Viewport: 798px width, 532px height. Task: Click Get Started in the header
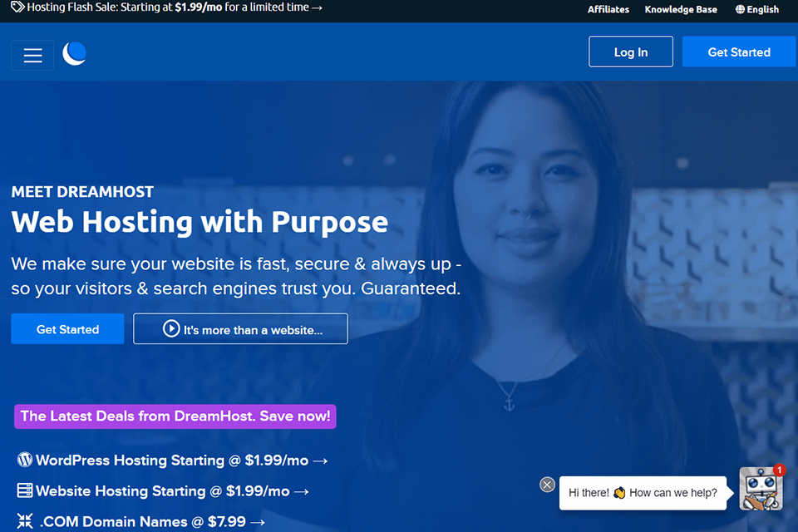click(x=739, y=52)
